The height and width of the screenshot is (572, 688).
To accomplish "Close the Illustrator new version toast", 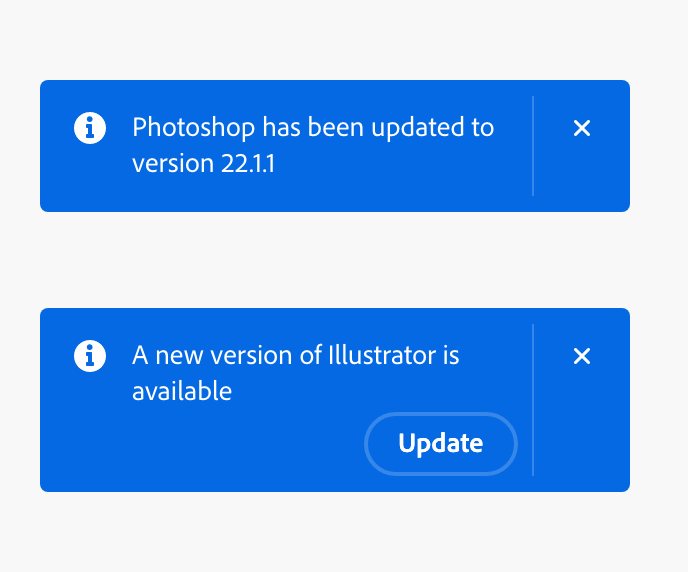I will (x=582, y=356).
